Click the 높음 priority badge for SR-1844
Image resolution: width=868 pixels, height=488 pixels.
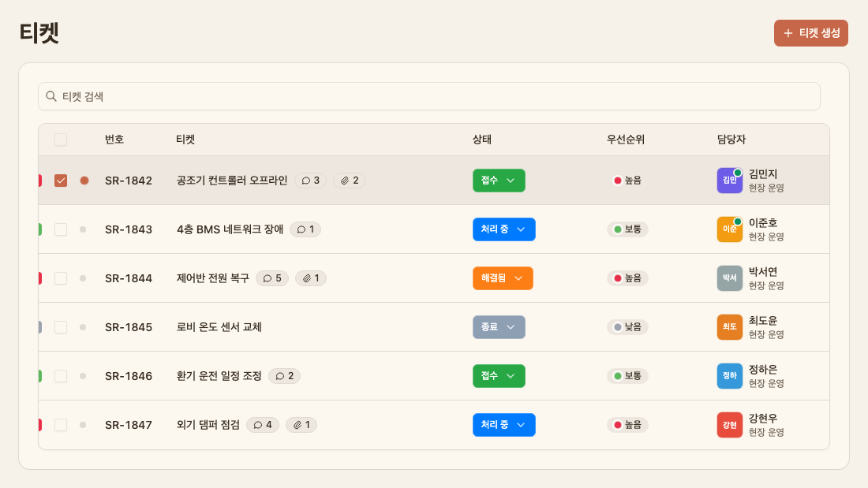[627, 278]
